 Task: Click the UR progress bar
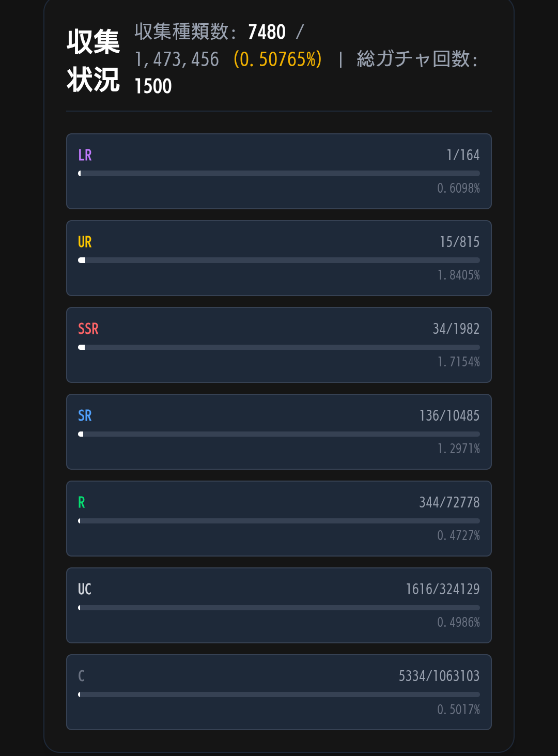pyautogui.click(x=279, y=260)
